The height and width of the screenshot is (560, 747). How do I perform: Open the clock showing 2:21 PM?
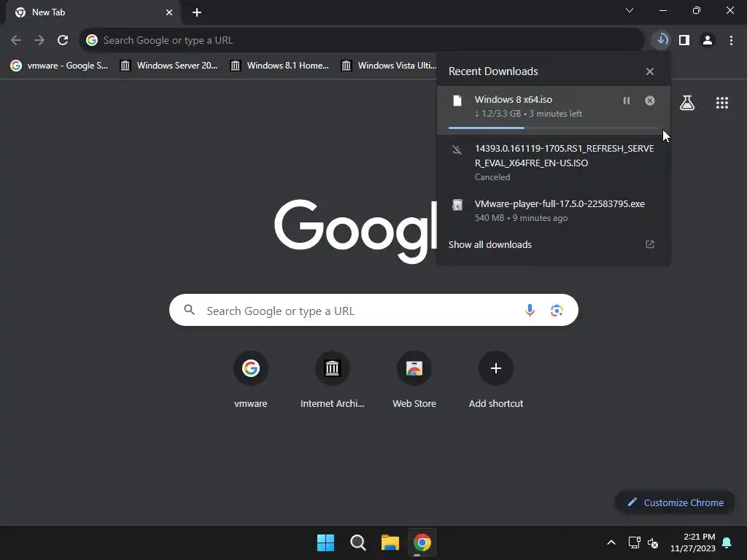[693, 542]
